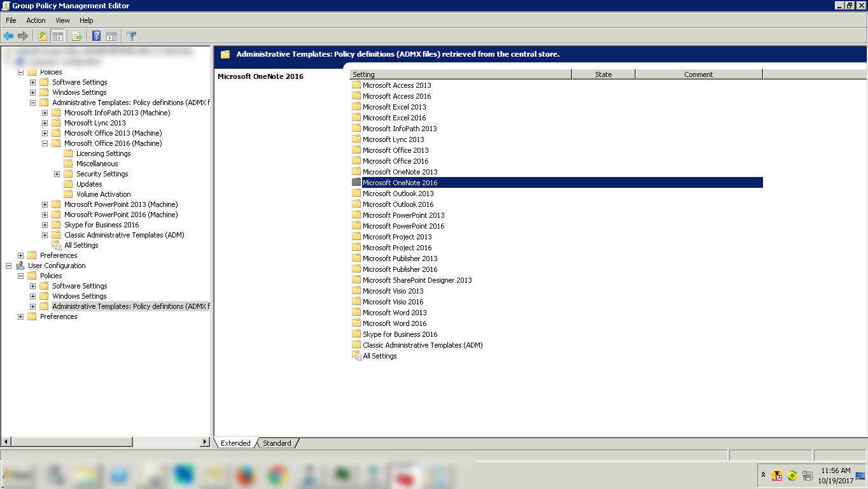Select Microsoft Project 2013 in list

[x=397, y=236]
